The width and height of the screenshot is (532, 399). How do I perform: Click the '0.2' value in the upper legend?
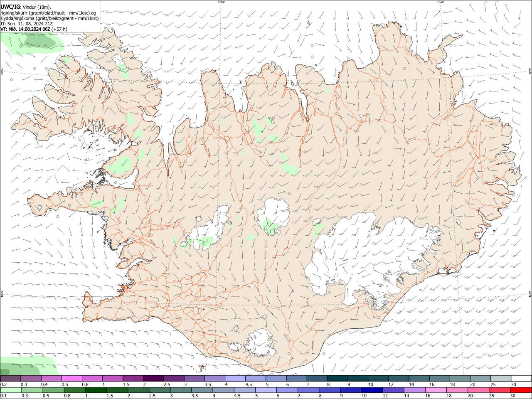3,384
